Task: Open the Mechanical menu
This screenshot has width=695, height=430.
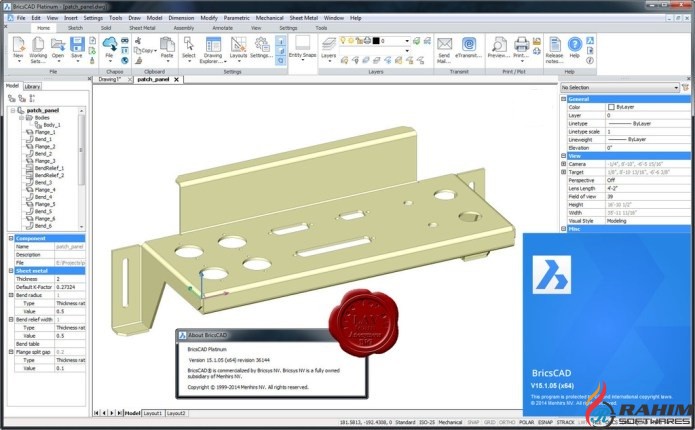Action: [x=269, y=18]
